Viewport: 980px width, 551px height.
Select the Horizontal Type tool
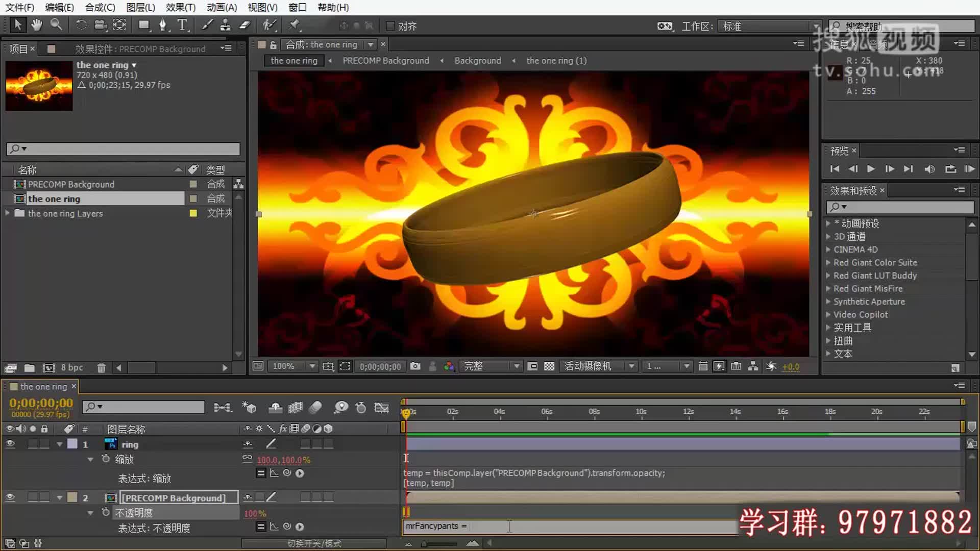tap(182, 25)
